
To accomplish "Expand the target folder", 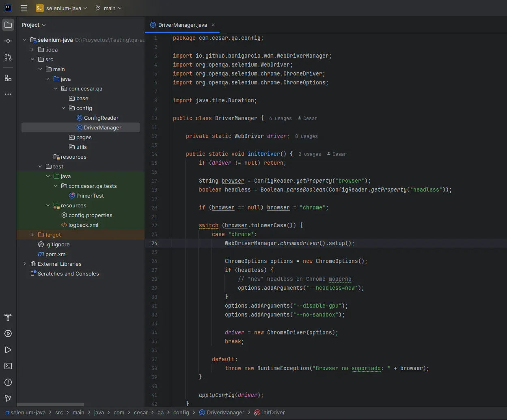I will (x=32, y=235).
